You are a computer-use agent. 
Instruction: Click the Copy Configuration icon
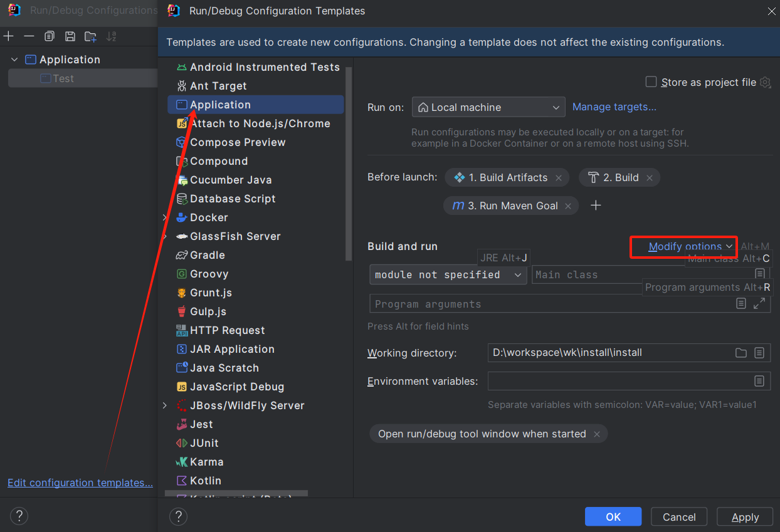pyautogui.click(x=50, y=36)
